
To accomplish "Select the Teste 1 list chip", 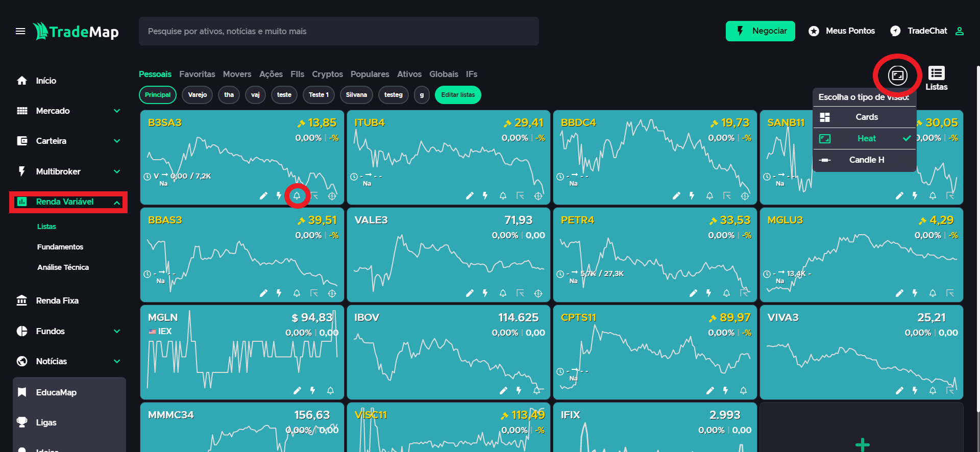I will point(318,95).
